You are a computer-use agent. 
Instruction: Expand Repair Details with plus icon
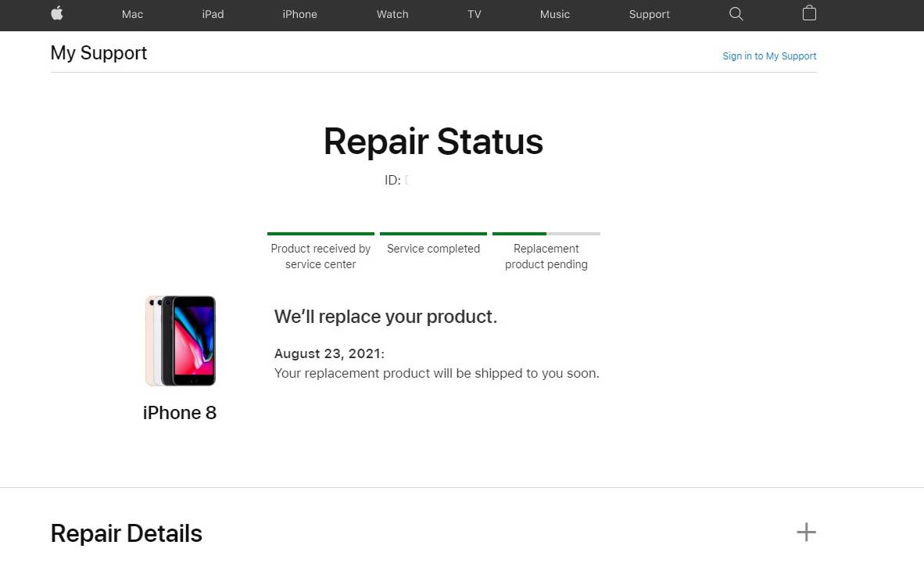click(x=806, y=533)
